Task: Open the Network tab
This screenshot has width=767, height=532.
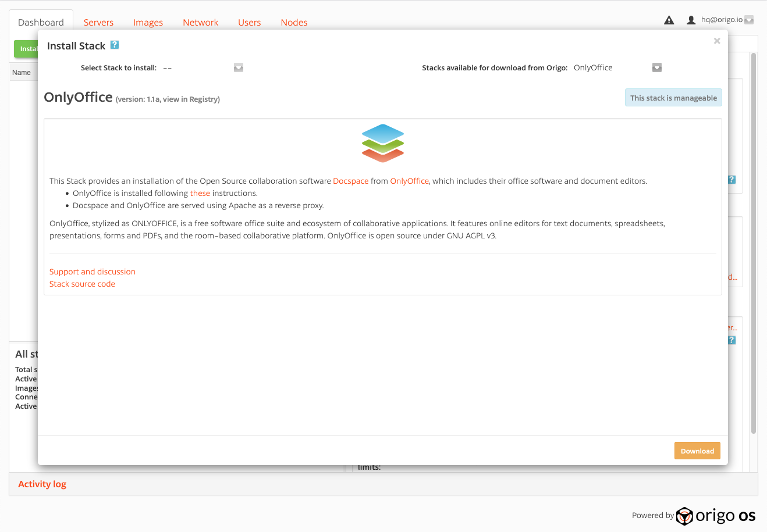Action: pos(200,23)
